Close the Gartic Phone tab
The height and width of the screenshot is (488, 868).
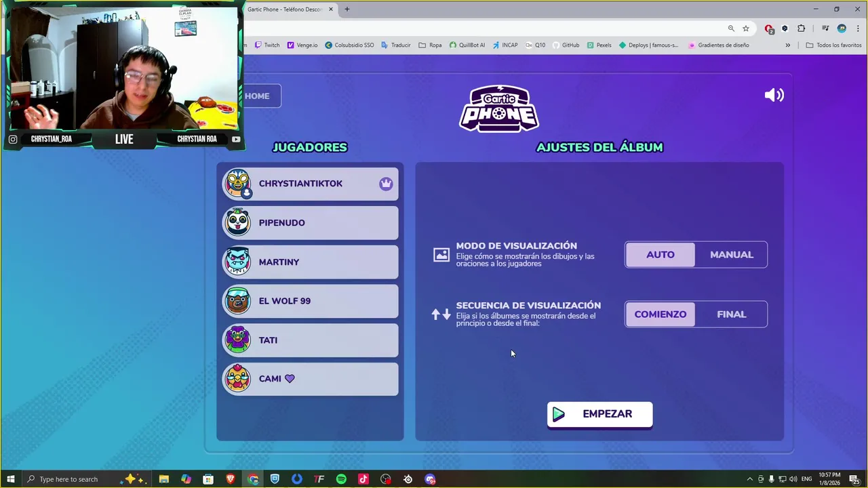pos(331,9)
